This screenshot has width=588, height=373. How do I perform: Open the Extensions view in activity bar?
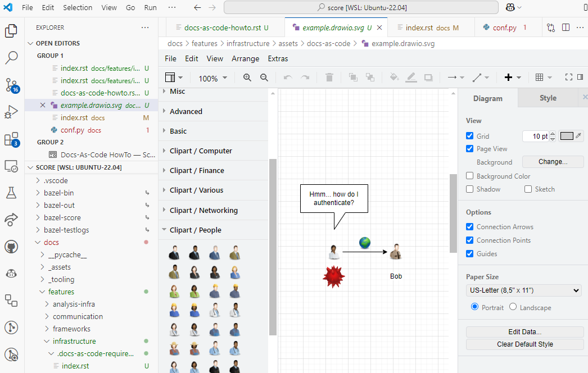[x=11, y=139]
